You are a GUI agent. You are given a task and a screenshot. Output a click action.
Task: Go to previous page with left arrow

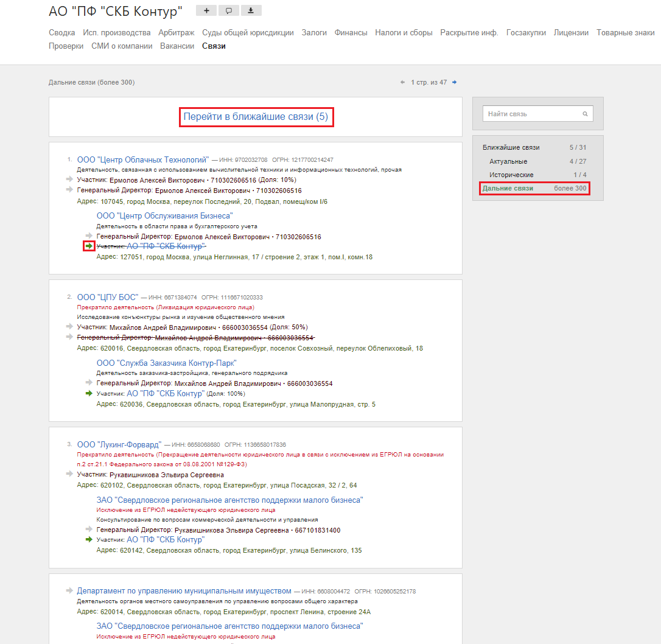coord(402,82)
